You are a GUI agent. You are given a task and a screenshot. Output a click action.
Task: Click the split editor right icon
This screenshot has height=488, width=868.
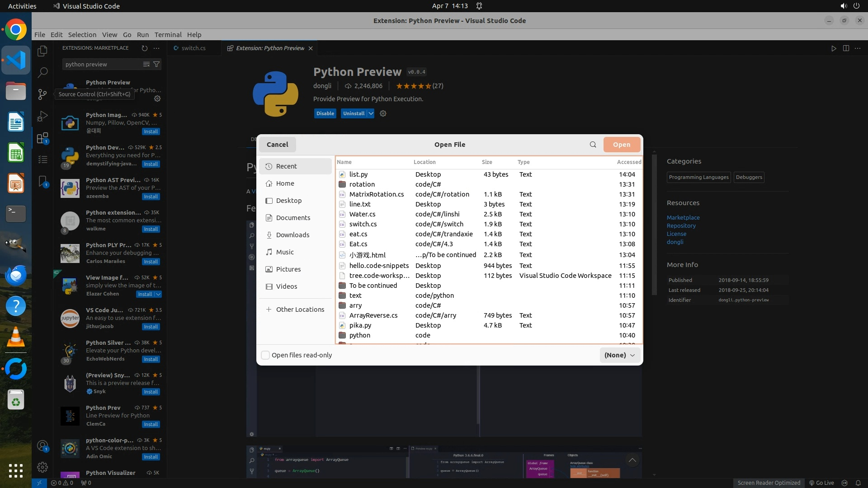[846, 48]
